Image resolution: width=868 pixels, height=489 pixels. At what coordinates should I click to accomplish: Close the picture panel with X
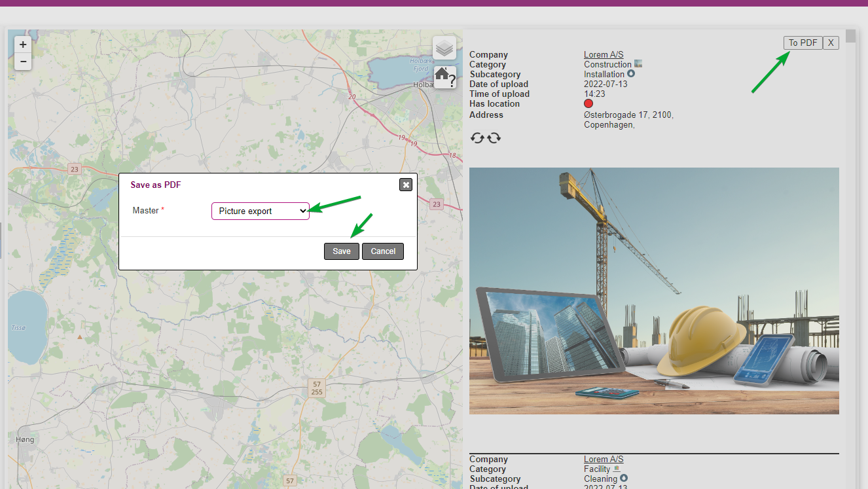click(831, 43)
